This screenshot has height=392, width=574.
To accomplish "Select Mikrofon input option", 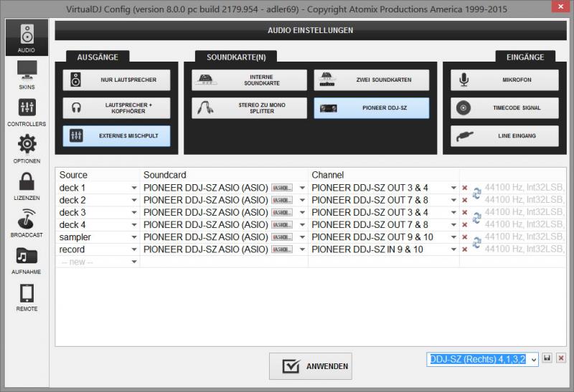I will (504, 80).
